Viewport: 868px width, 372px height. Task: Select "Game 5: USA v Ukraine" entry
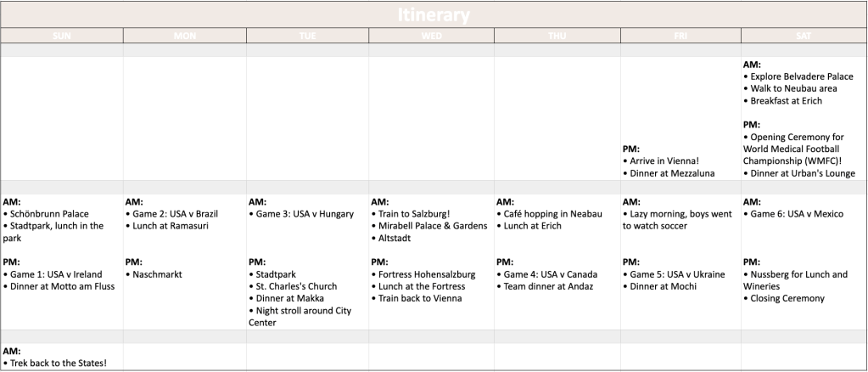pyautogui.click(x=677, y=274)
